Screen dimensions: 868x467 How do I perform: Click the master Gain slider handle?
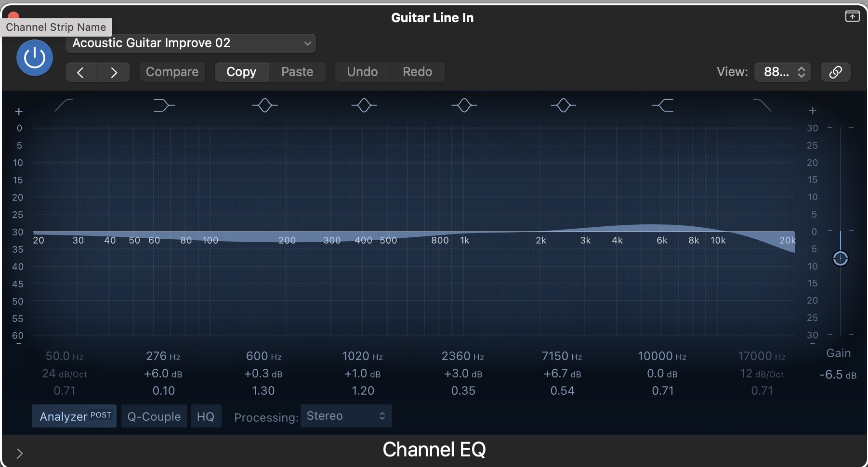841,259
